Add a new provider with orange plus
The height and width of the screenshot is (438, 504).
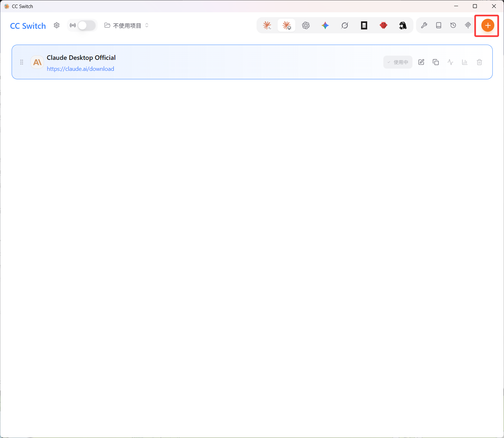(x=488, y=25)
